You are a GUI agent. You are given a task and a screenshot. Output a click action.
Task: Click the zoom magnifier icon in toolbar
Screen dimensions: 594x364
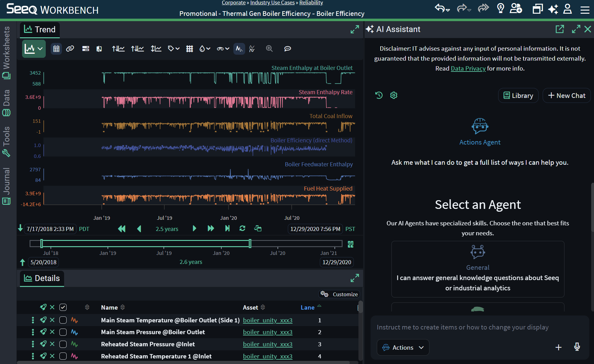[x=269, y=49]
